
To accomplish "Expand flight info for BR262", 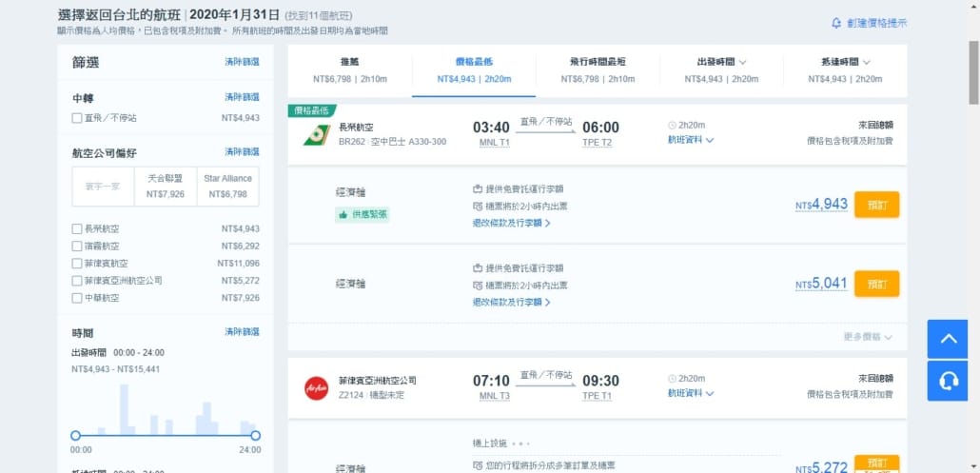I will (x=691, y=141).
